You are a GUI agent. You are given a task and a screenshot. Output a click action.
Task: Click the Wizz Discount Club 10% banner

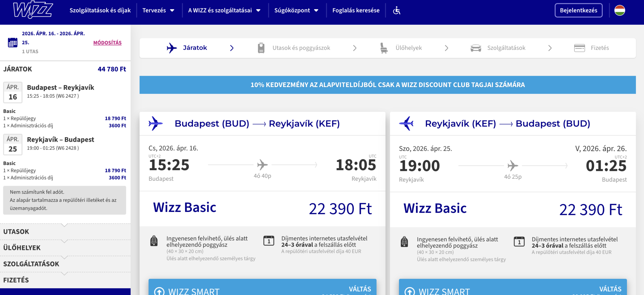pyautogui.click(x=387, y=85)
